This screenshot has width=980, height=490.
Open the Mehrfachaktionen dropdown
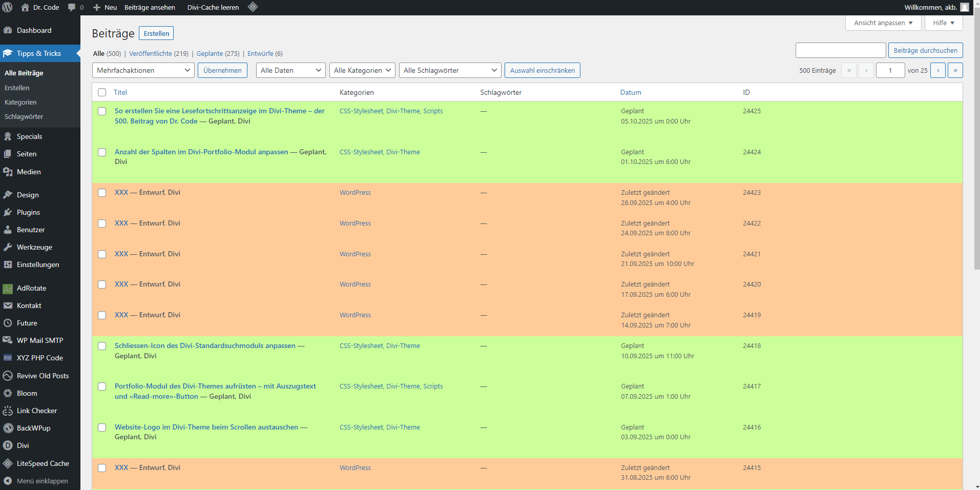point(143,70)
